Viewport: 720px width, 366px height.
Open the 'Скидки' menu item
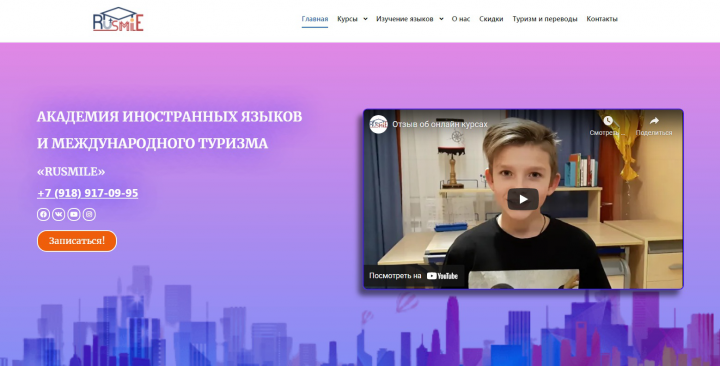[x=491, y=19]
